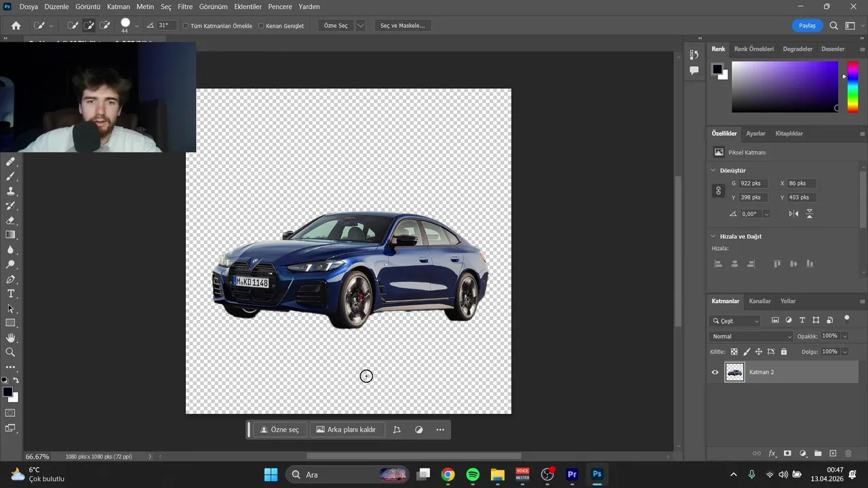The image size is (868, 488).
Task: Click Özne seç in the contextual bar
Action: (279, 430)
